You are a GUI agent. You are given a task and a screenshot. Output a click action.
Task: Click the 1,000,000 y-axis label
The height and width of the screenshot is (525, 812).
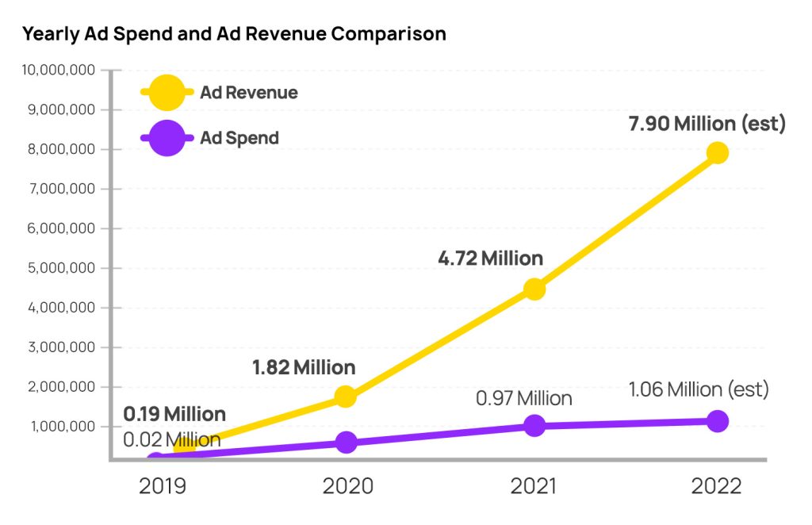pyautogui.click(x=63, y=426)
